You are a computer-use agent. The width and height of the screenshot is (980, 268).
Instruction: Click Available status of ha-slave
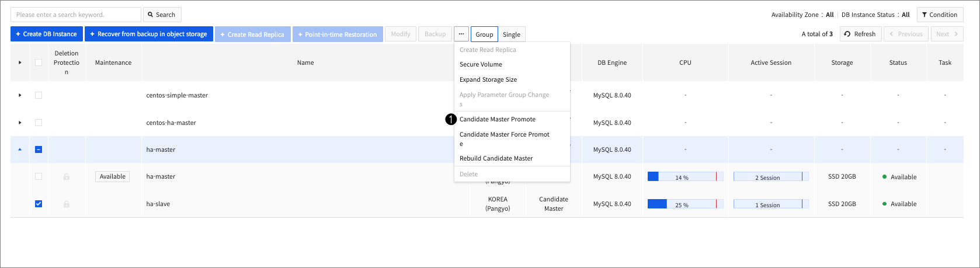(899, 204)
